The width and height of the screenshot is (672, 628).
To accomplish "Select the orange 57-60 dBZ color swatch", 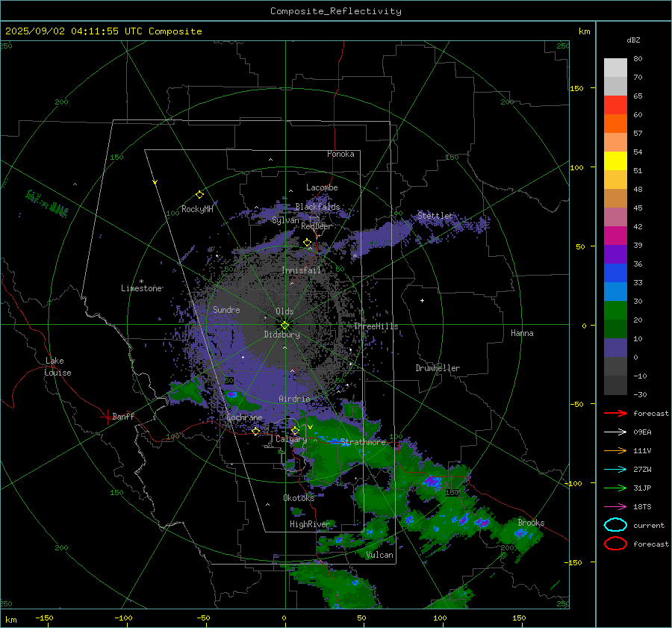I will pyautogui.click(x=615, y=124).
